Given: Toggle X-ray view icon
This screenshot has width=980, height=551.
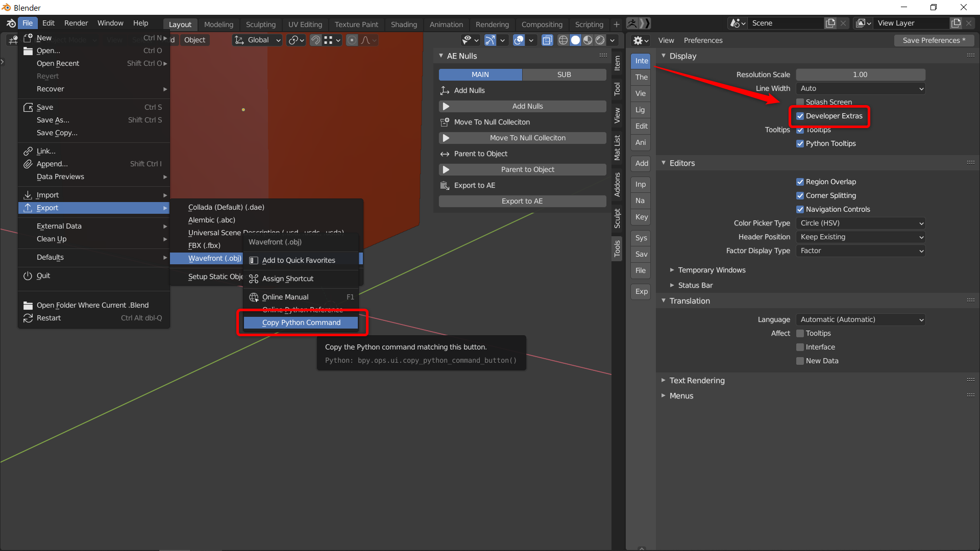Looking at the screenshot, I should [x=547, y=40].
